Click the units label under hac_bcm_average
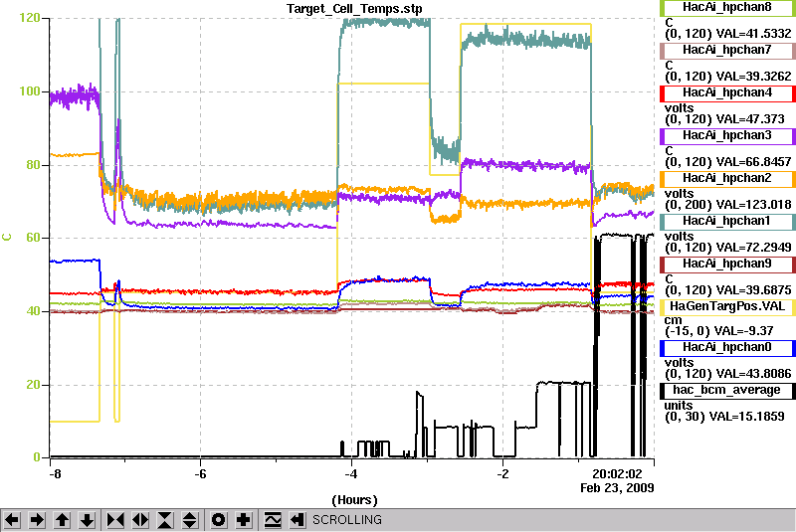 coord(679,406)
